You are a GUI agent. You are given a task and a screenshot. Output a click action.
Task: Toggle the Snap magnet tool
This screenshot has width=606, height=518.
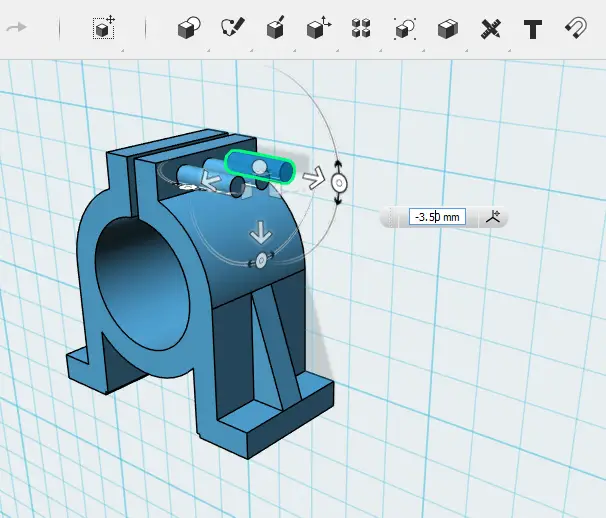[x=576, y=28]
